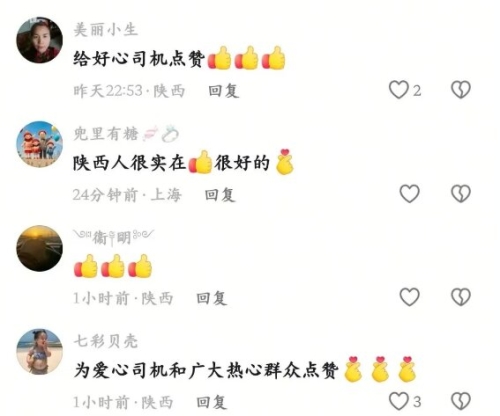500x416 pixels.
Task: Open 衡明's sunset avatar
Action: (40, 248)
